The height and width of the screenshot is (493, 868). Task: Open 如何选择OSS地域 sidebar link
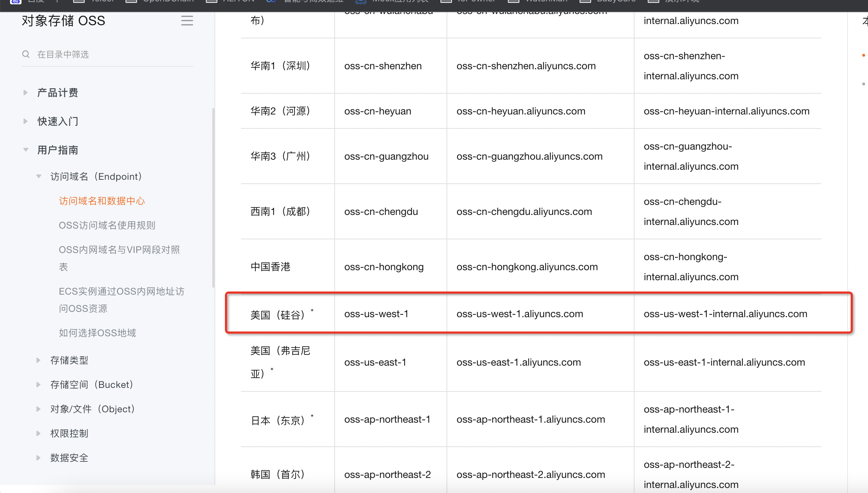pyautogui.click(x=98, y=333)
